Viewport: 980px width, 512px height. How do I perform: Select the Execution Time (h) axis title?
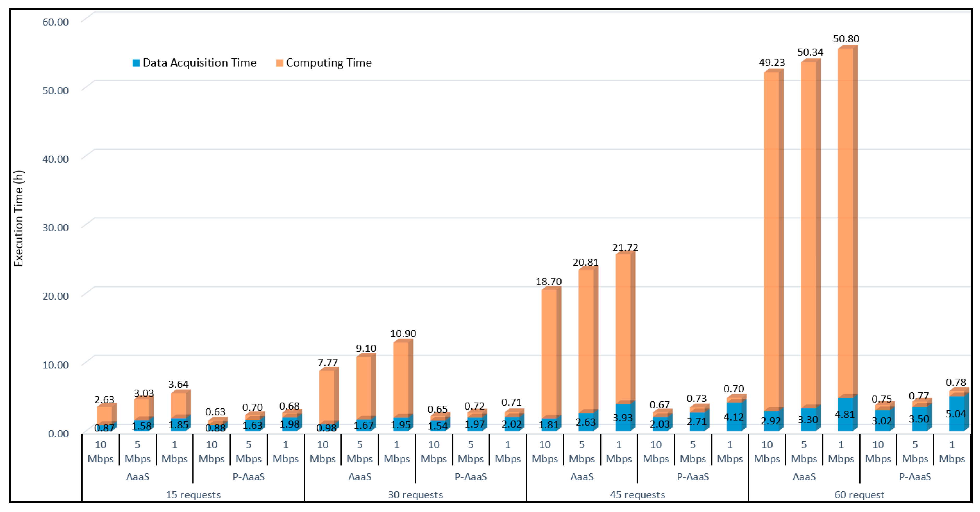tap(19, 219)
